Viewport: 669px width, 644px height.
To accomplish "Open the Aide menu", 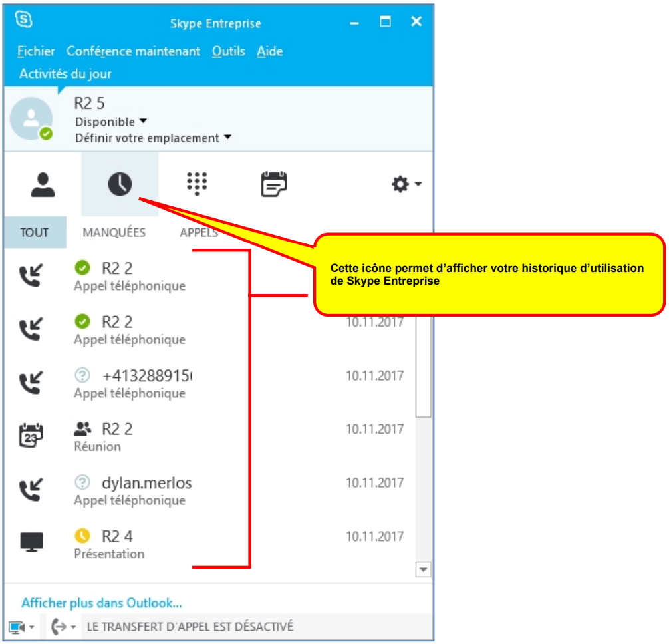I will (269, 51).
